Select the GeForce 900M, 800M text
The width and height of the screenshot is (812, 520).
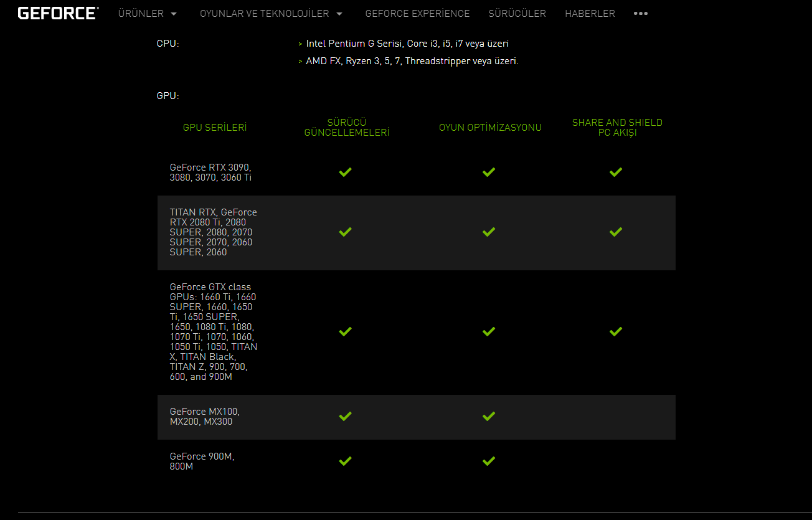202,461
